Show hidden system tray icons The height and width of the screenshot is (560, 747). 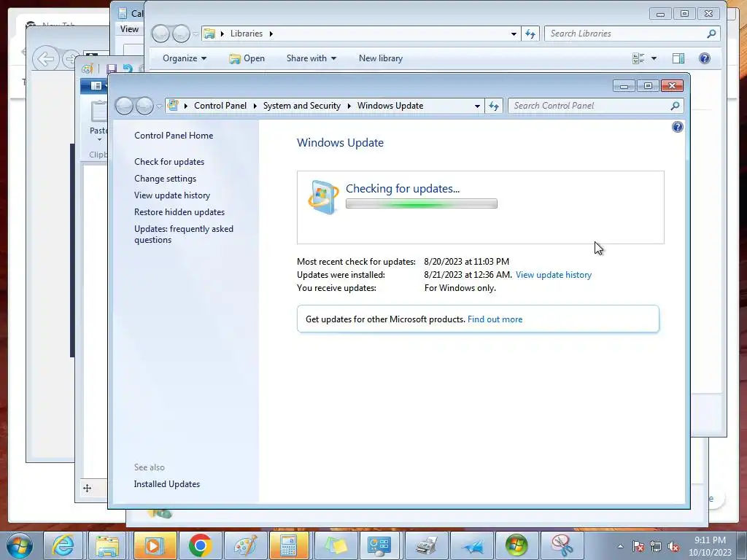point(620,546)
